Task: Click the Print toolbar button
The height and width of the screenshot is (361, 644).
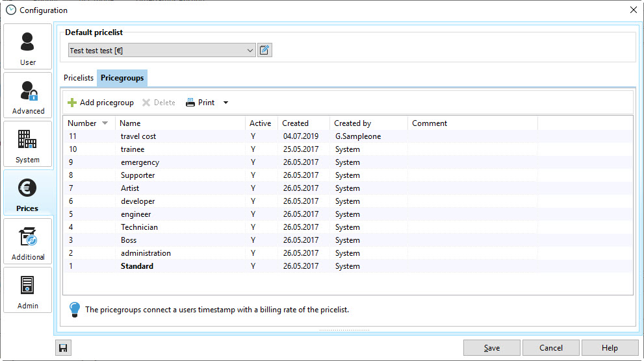Action: pyautogui.click(x=200, y=103)
